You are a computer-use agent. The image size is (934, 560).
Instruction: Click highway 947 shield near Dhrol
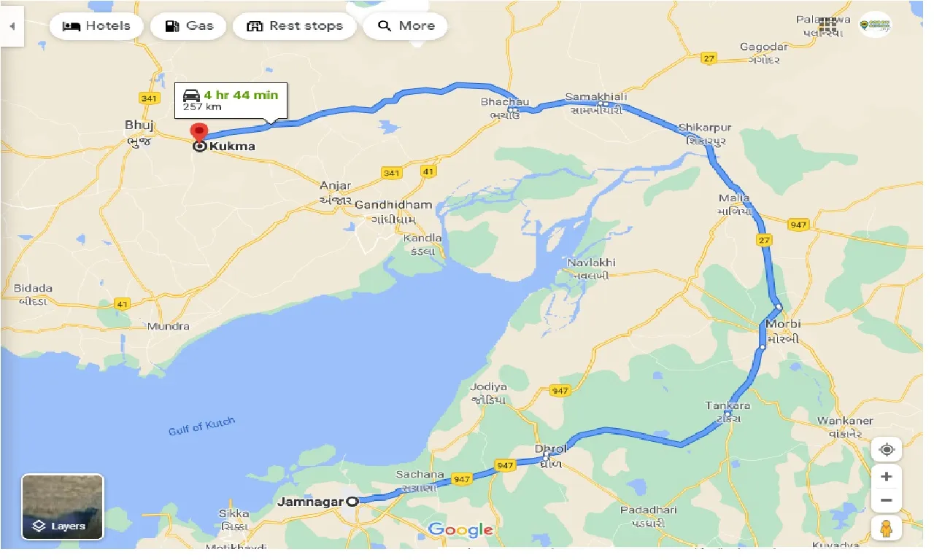(x=504, y=464)
